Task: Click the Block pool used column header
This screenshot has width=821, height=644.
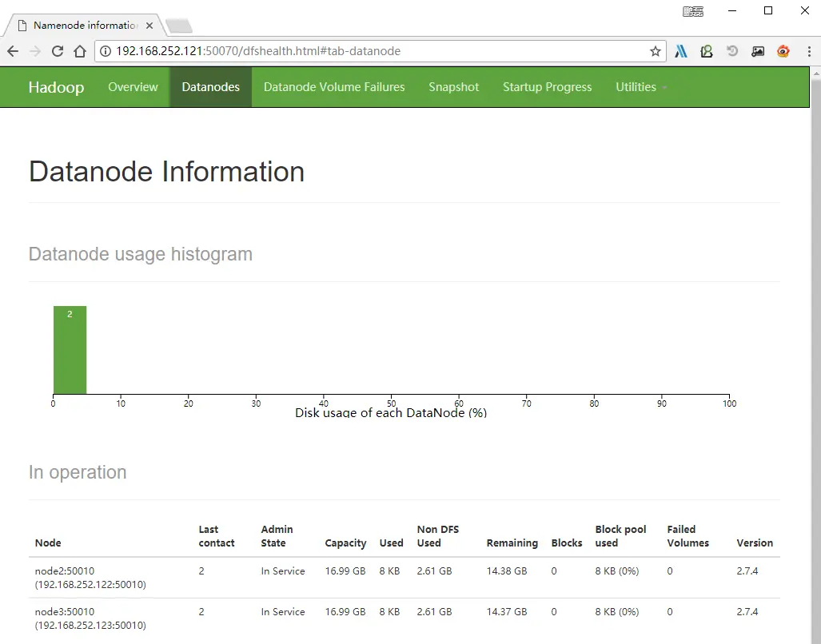Action: point(620,536)
